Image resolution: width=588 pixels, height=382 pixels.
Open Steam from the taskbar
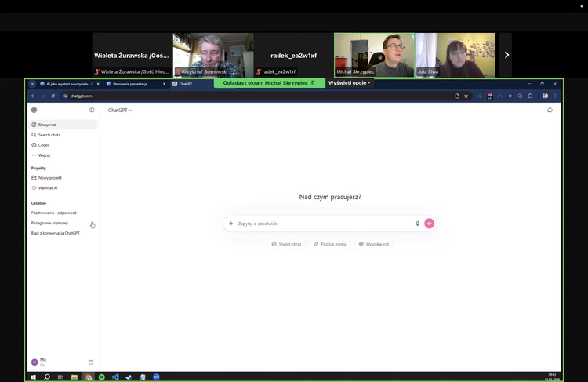129,377
